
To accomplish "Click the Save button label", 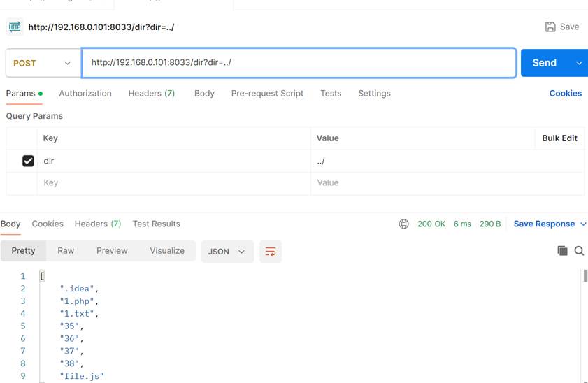I will [x=569, y=27].
